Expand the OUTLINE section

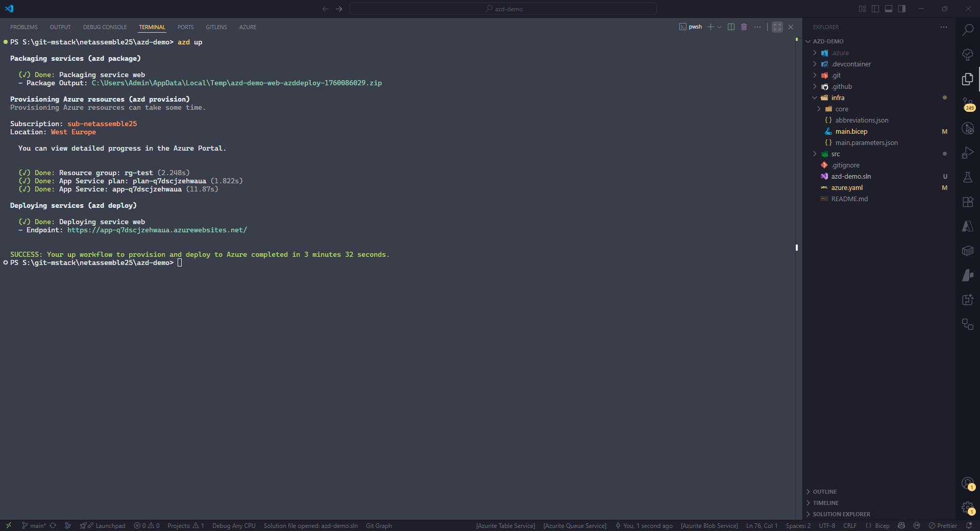pyautogui.click(x=824, y=492)
